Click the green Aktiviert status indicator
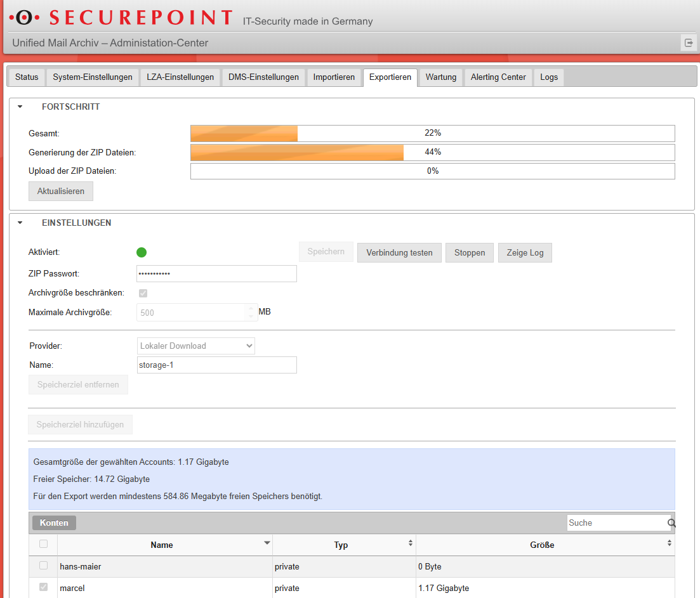 tap(142, 252)
